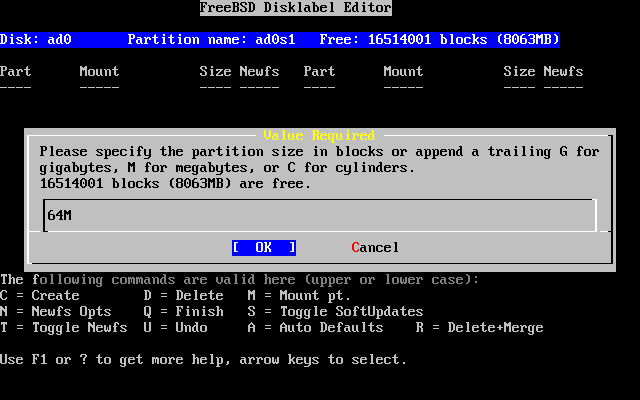The width and height of the screenshot is (640, 400).
Task: Click the second Newfs column heading
Action: (563, 71)
